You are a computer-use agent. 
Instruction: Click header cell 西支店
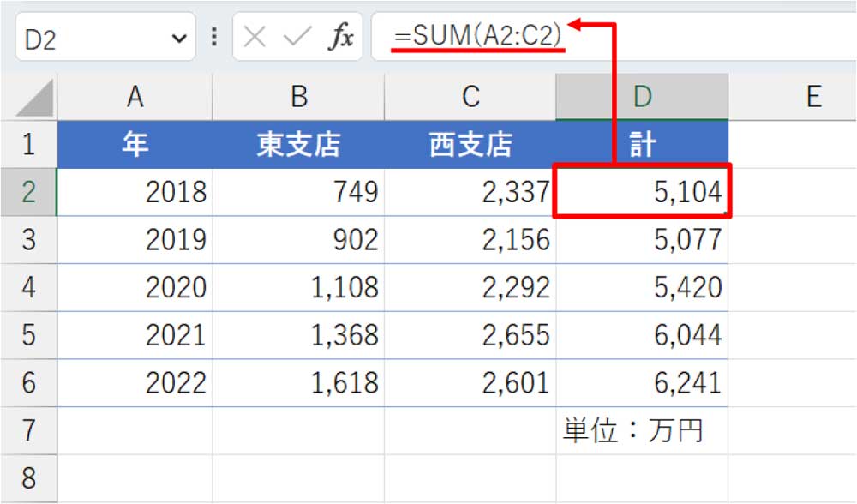[470, 144]
